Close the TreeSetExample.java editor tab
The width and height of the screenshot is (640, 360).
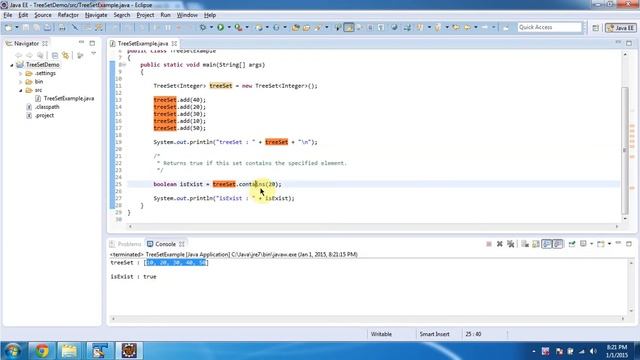175,43
